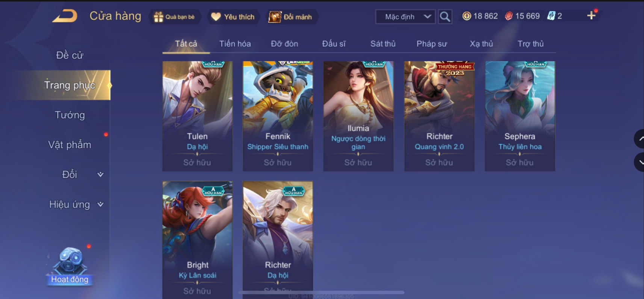Open the search magnifier icon
Screen dimensions: 644x299
pos(445,17)
